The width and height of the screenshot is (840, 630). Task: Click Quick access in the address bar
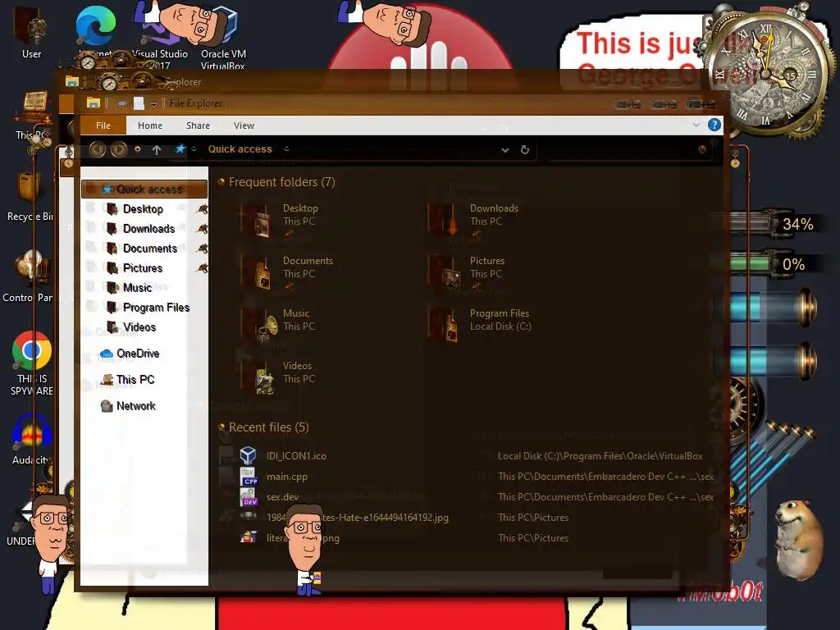coord(240,149)
